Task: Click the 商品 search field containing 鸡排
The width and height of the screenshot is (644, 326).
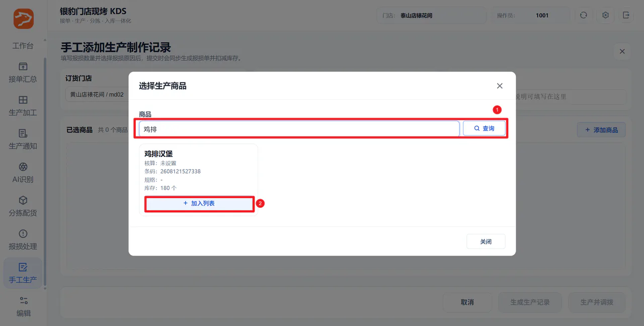Action: pos(299,129)
